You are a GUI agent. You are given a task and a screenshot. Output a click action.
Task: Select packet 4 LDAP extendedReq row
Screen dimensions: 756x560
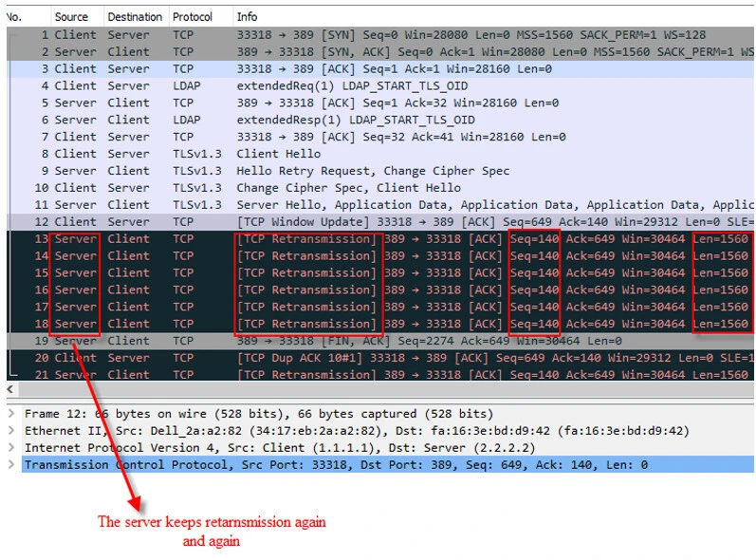coord(379,85)
